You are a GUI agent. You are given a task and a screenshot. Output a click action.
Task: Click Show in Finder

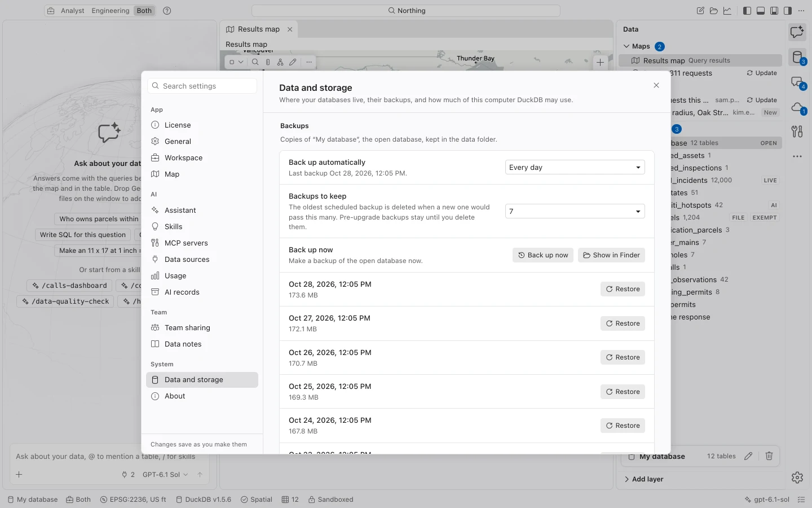[611, 255]
